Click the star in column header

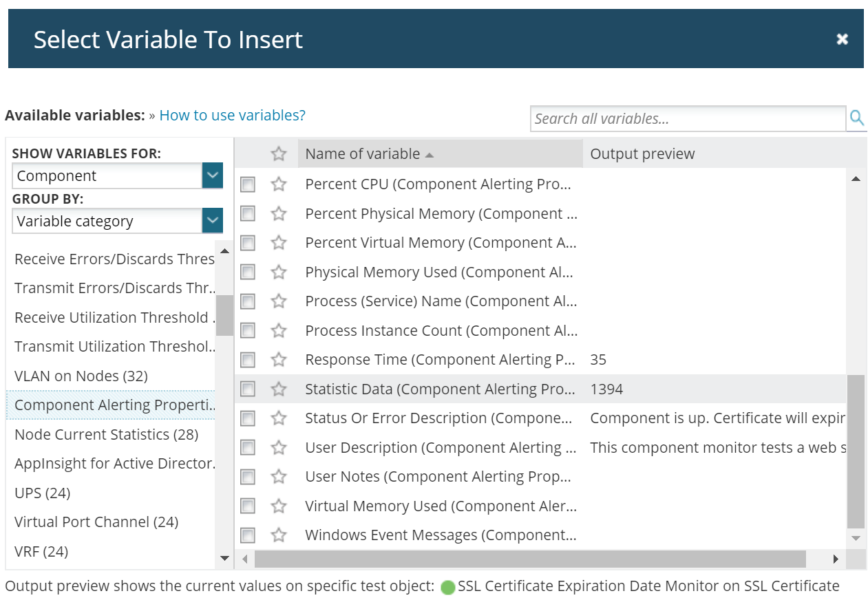coord(279,154)
